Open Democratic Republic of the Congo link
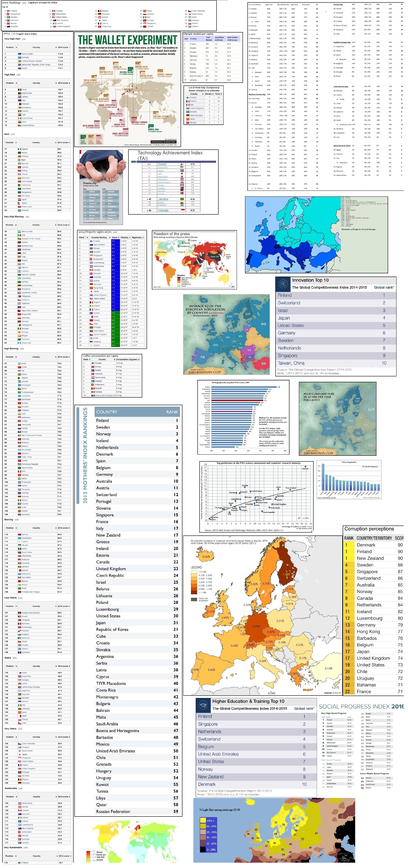The width and height of the screenshot is (408, 868). (x=36, y=65)
